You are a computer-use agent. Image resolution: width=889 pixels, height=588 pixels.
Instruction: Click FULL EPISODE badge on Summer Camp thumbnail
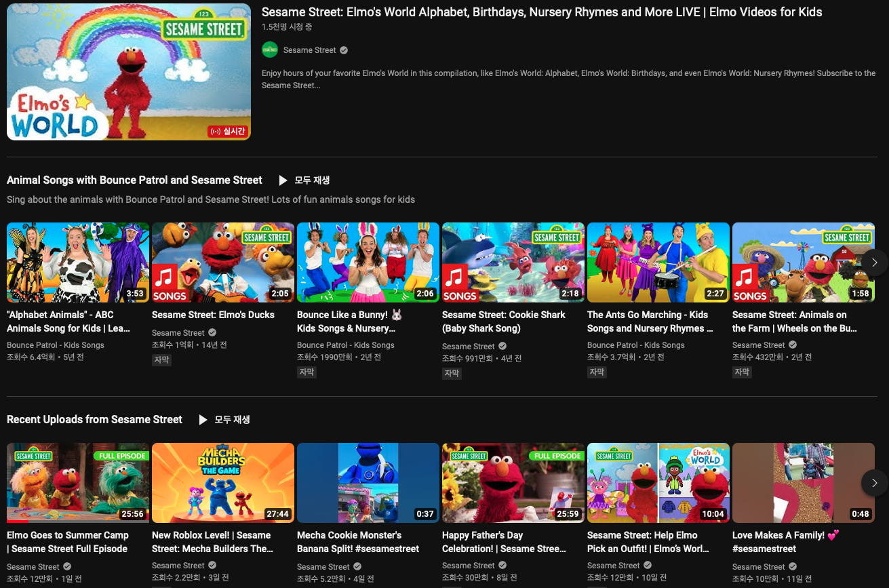pyautogui.click(x=121, y=456)
